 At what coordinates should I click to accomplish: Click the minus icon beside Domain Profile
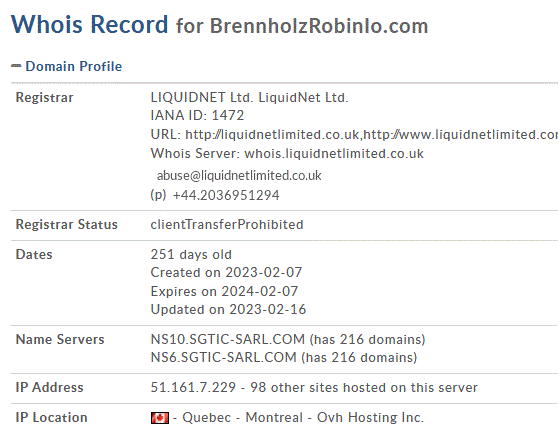16,66
